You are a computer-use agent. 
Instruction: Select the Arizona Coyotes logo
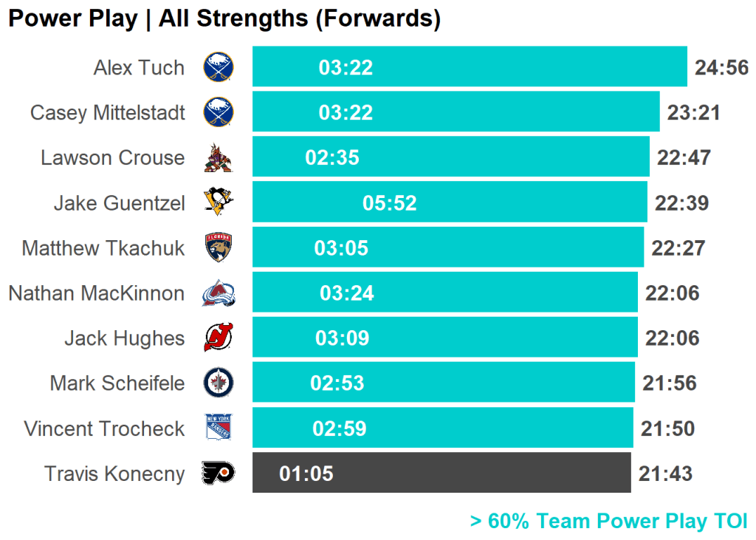point(219,157)
